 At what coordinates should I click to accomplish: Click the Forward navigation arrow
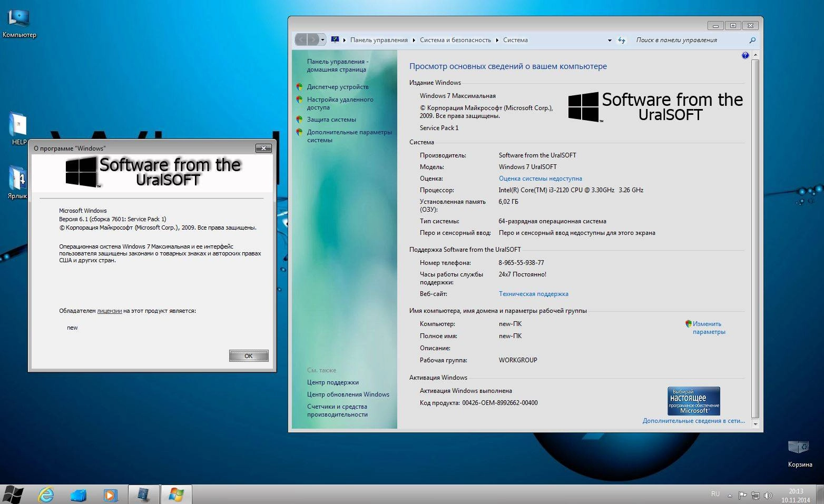pos(314,39)
